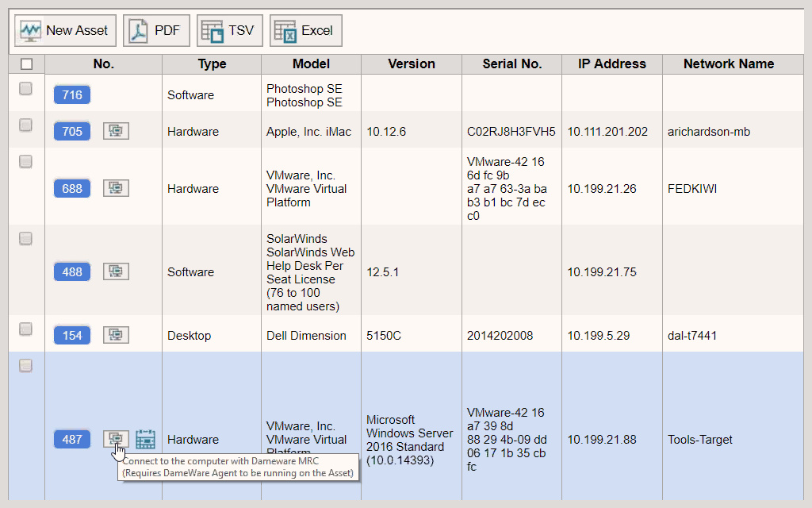
Task: Click IP address '10.199.21.26'
Action: tap(602, 189)
